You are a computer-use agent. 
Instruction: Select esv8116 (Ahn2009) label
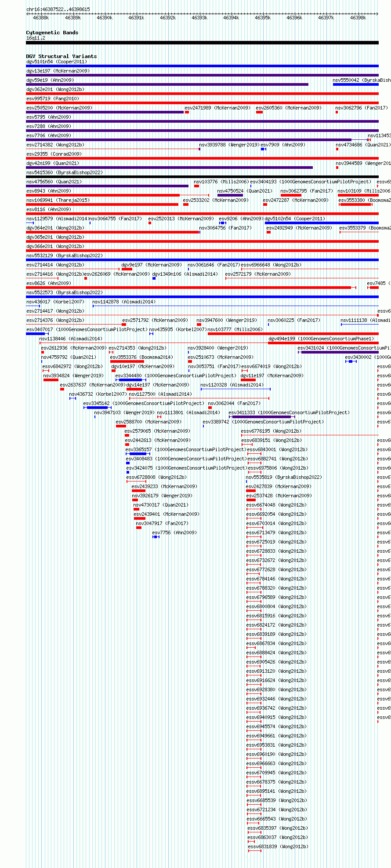(x=49, y=209)
